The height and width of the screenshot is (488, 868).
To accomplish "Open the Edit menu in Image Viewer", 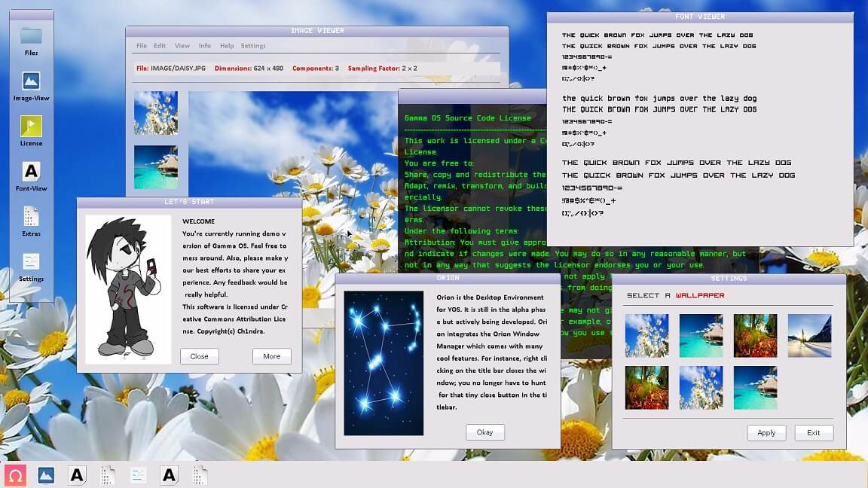I will (x=160, y=46).
